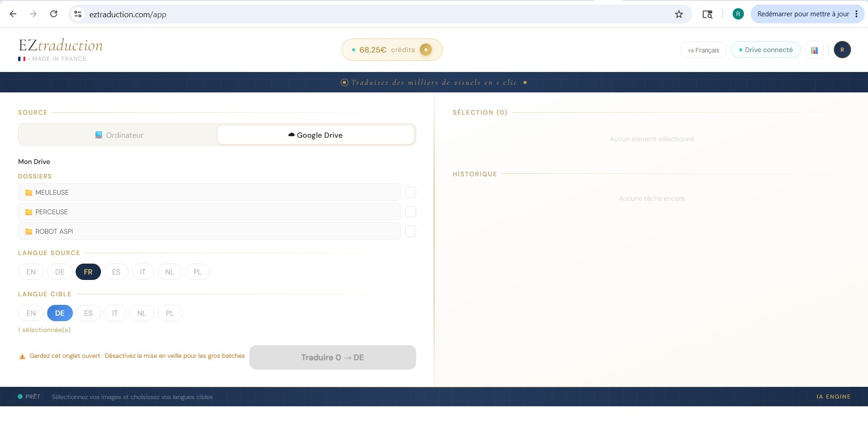Add ES as target language
868x438 pixels.
88,313
